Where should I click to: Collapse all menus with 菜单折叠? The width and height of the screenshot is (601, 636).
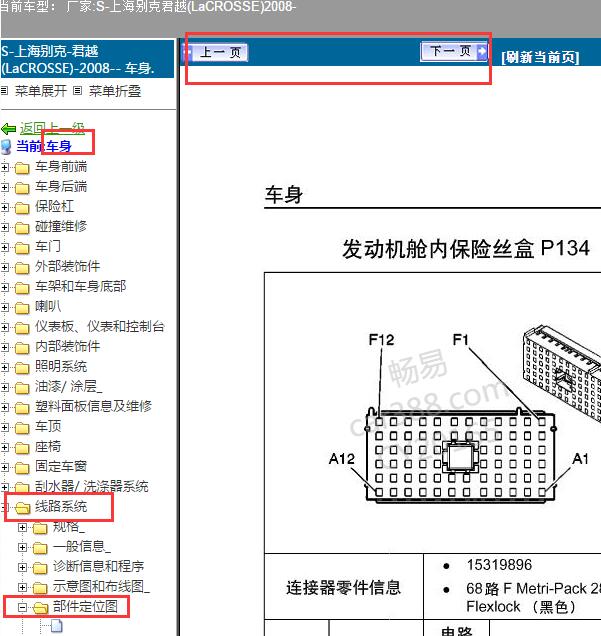pos(115,91)
